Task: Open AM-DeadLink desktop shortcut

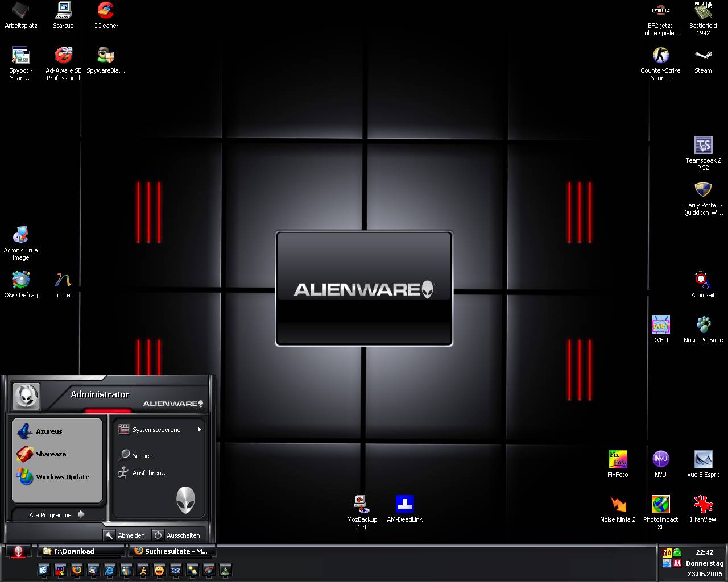Action: (x=404, y=509)
